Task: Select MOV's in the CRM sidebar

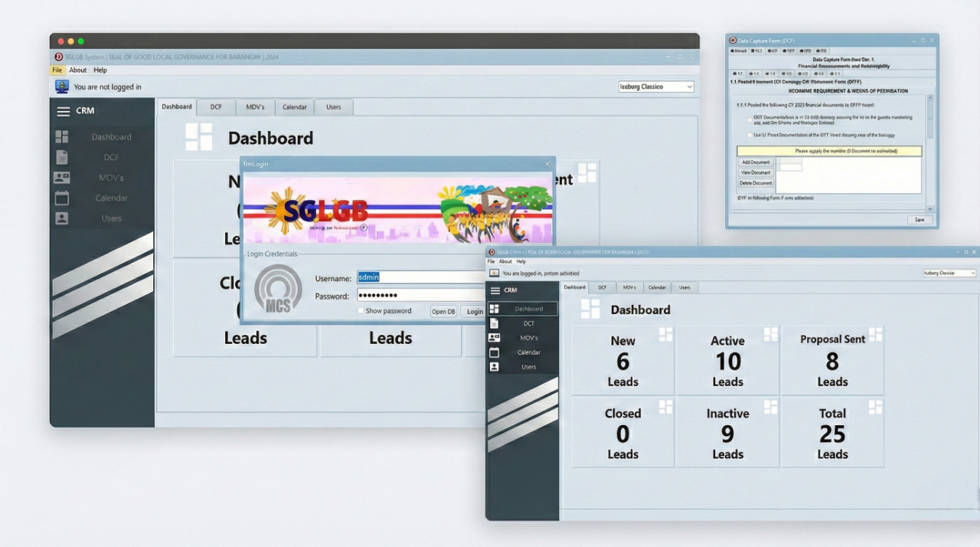Action: pyautogui.click(x=111, y=177)
